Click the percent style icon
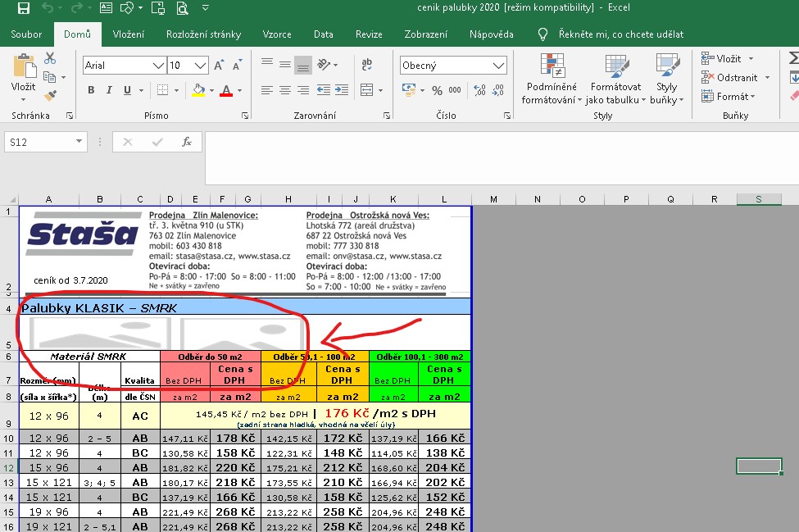This screenshot has width=799, height=532. point(437,90)
